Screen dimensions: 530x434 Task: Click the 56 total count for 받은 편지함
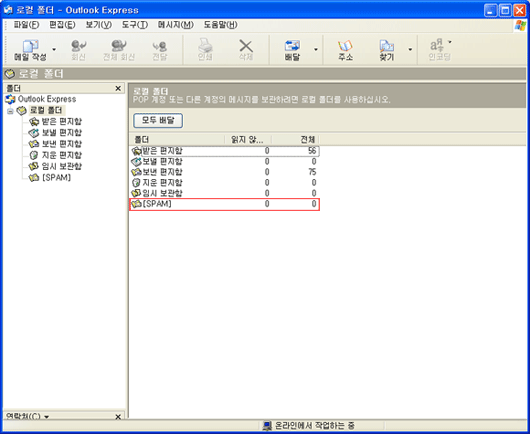[x=312, y=151]
